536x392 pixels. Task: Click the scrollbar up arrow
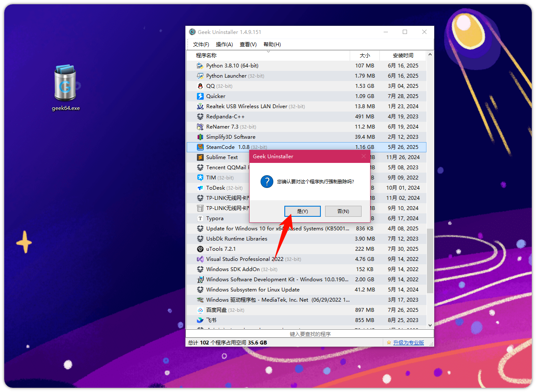[430, 55]
